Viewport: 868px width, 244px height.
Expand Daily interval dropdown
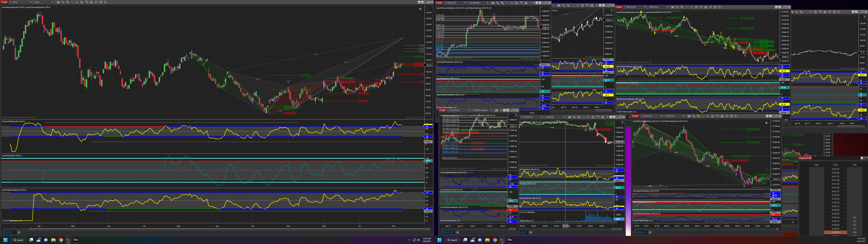[53, 2]
